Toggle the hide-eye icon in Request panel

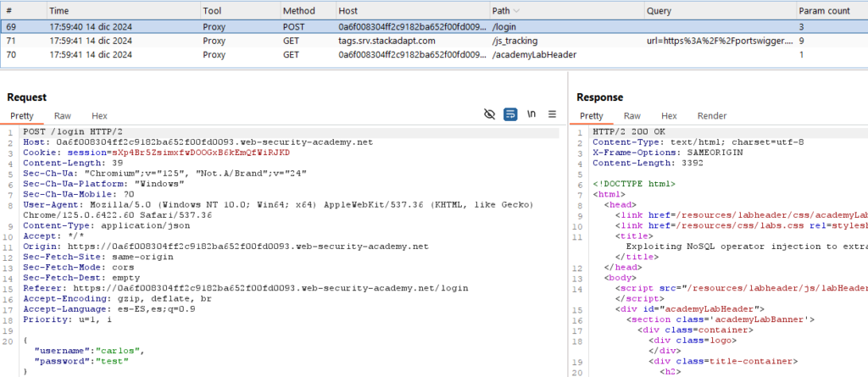pos(489,114)
